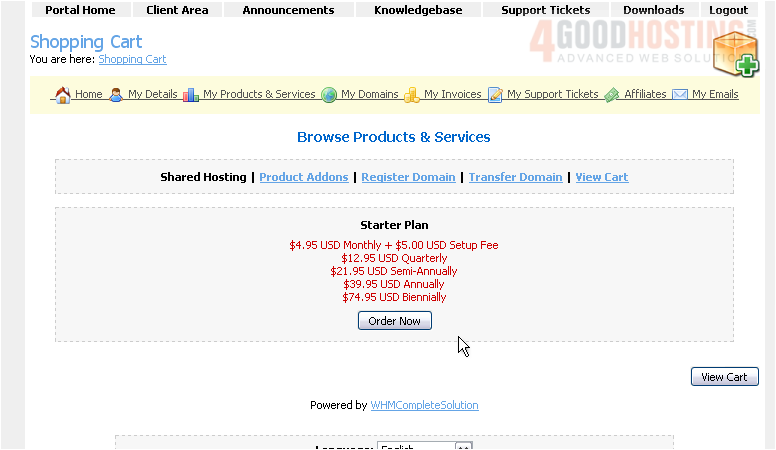The width and height of the screenshot is (776, 450).
Task: Click the Transfer Domain link
Action: coord(515,177)
